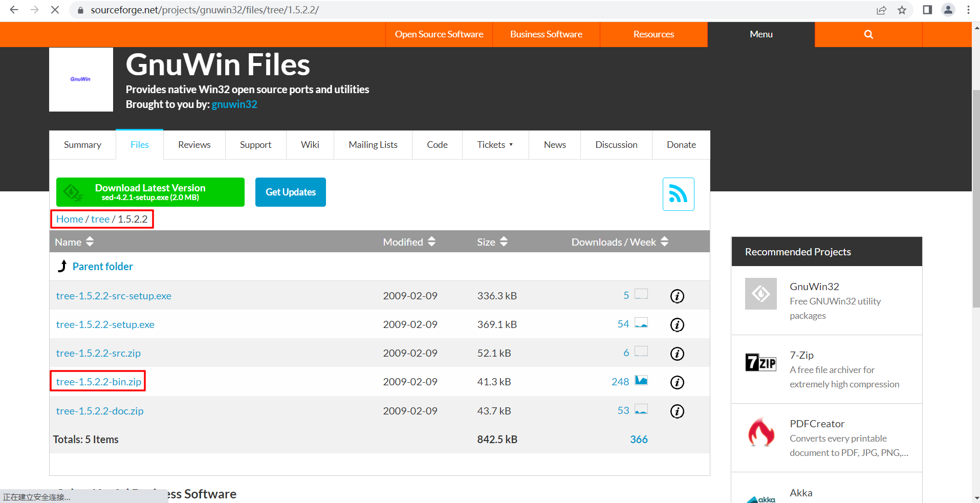Download tree-1.5.2.2-bin.zip
Screen dimensions: 980x503
pos(99,382)
